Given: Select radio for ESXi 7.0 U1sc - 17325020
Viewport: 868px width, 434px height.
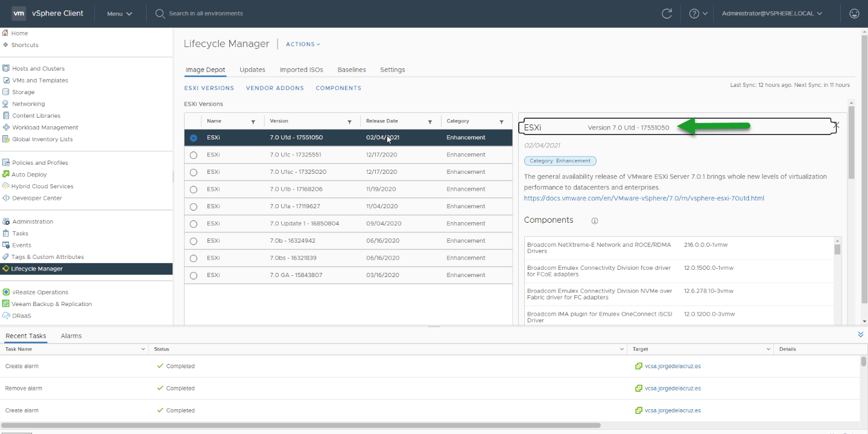Looking at the screenshot, I should 193,172.
